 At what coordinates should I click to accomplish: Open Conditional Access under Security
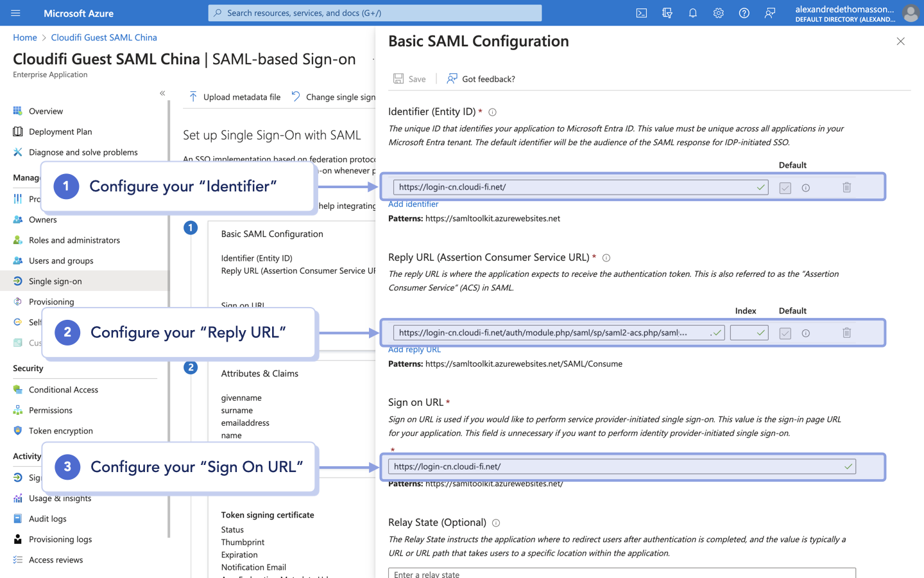[62, 389]
